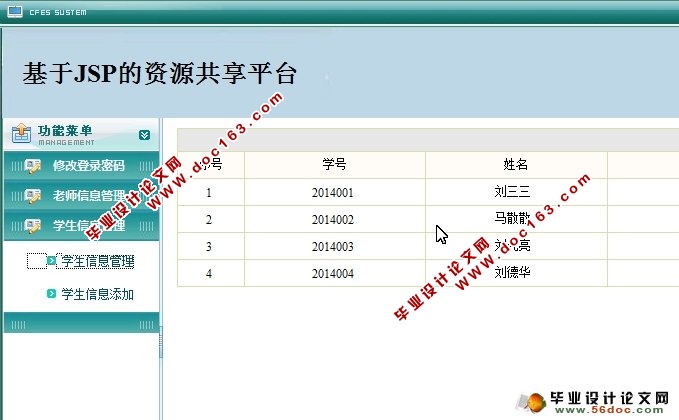The image size is (679, 420).
Task: Click the name 马散散
Action: pos(512,218)
